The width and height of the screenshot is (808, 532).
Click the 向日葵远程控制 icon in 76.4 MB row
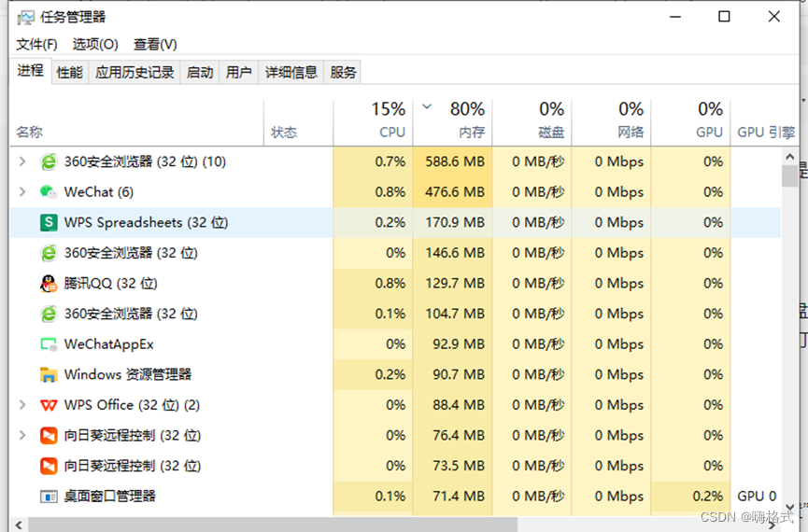pyautogui.click(x=49, y=436)
